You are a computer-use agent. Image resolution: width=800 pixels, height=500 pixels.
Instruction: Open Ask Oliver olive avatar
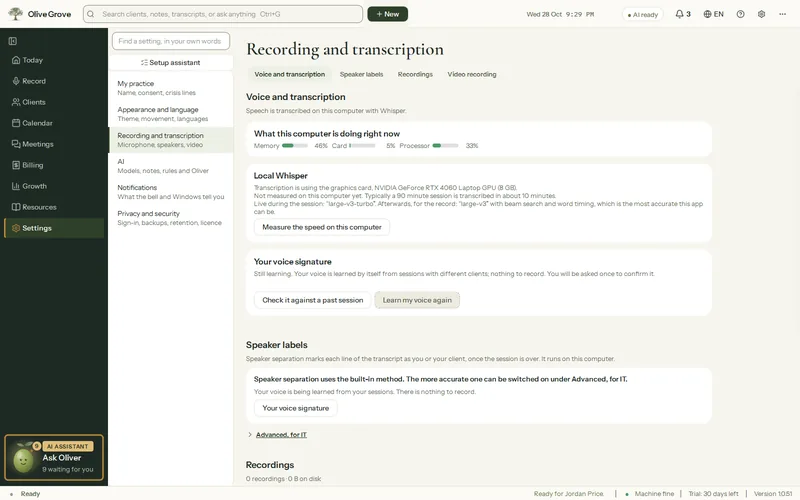click(23, 459)
